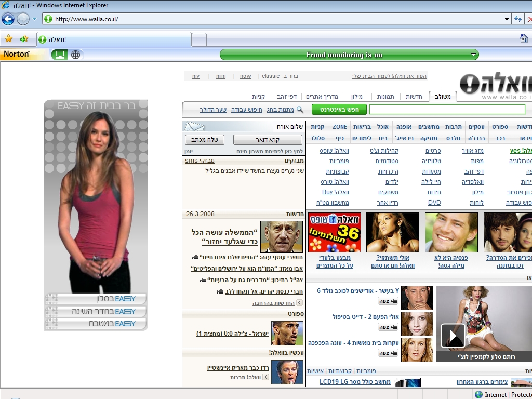Open the ספורט navigation category
The width and height of the screenshot is (532, 399).
500,127
